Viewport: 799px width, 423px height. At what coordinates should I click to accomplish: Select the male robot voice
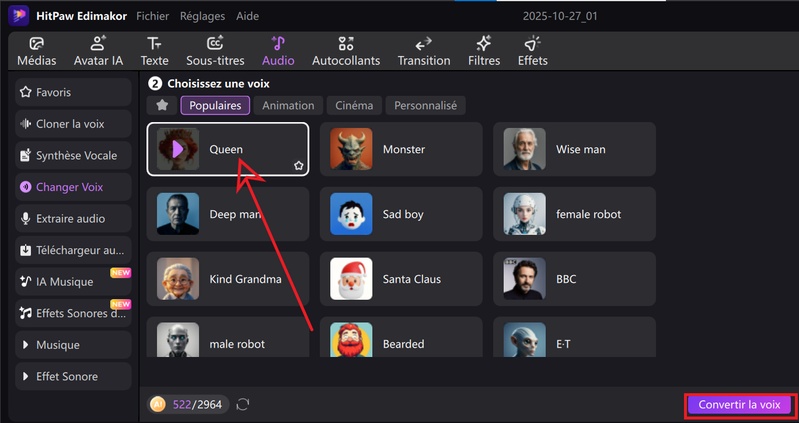coord(228,337)
